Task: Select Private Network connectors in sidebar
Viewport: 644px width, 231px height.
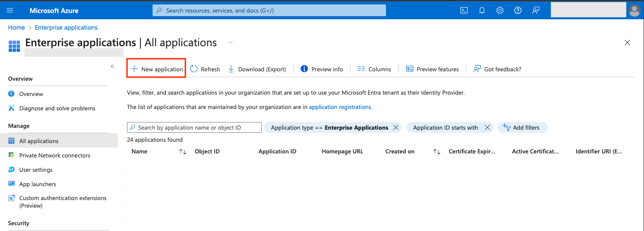Action: tap(55, 155)
